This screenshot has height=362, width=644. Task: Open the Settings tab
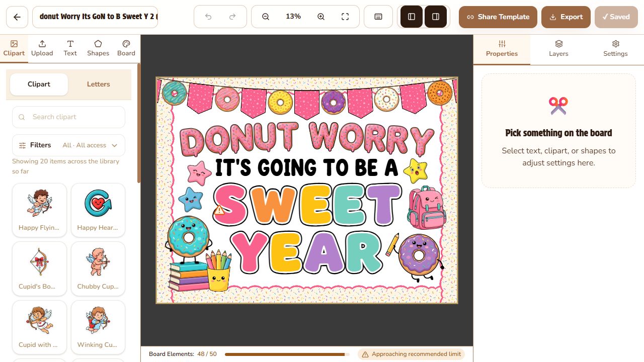point(615,49)
